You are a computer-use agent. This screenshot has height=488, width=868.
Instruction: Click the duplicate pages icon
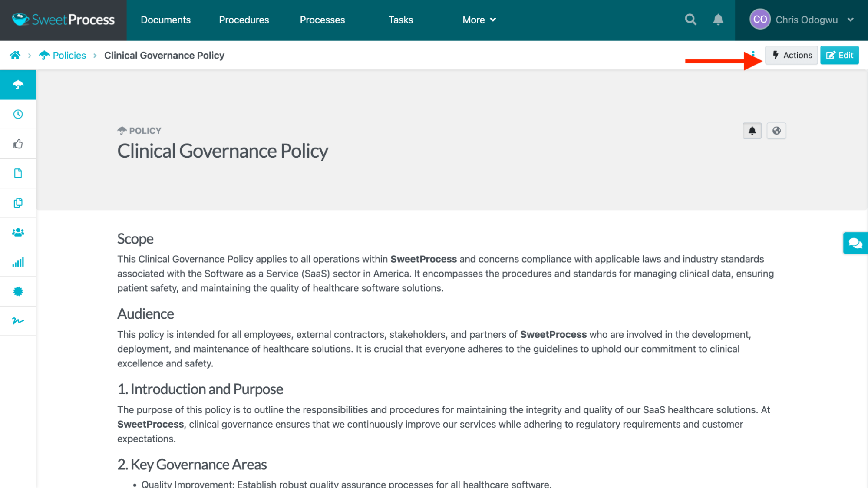(18, 202)
